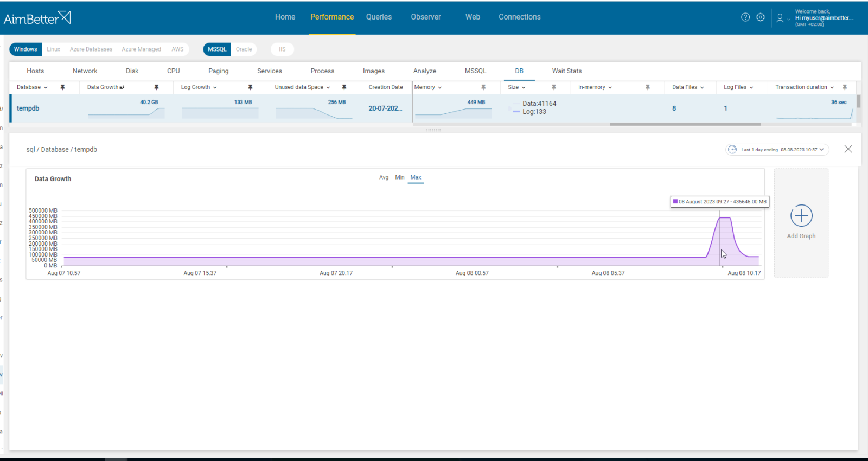The width and height of the screenshot is (868, 461).
Task: Select the Oracle database type
Action: click(244, 49)
